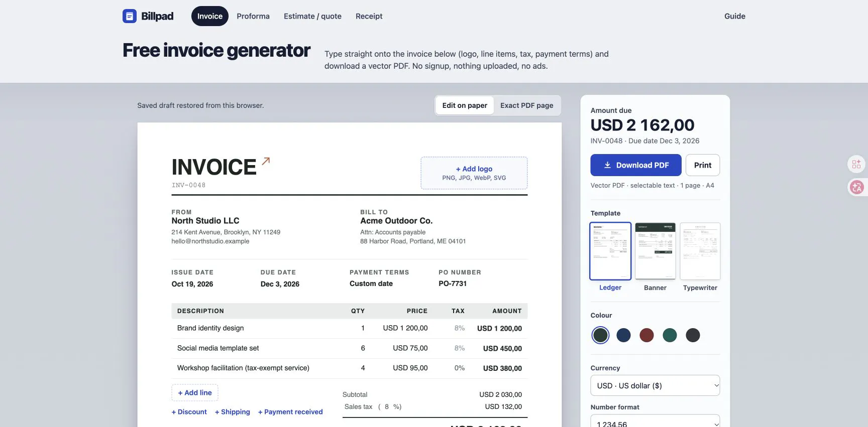Viewport: 868px width, 427px height.
Task: Add a Discount to the invoice
Action: 189,412
